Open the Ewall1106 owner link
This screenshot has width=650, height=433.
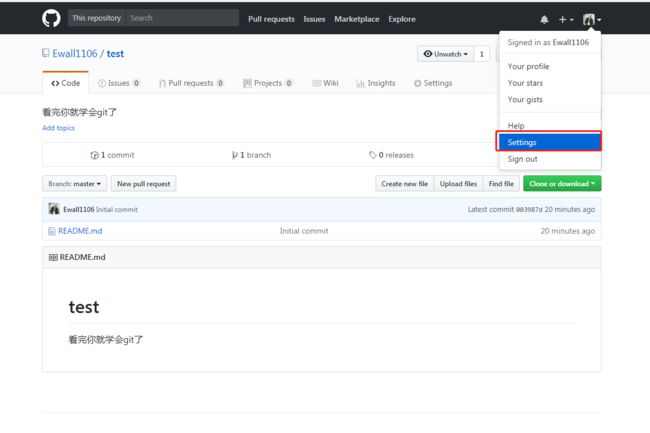[75, 53]
